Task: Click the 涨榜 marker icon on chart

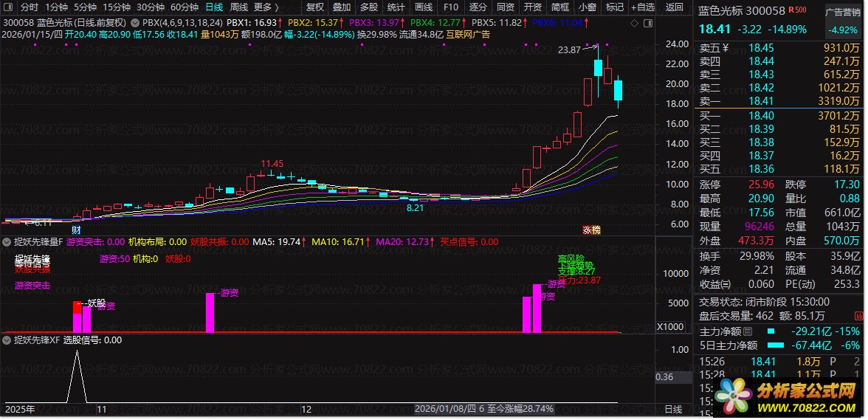Action: [592, 230]
